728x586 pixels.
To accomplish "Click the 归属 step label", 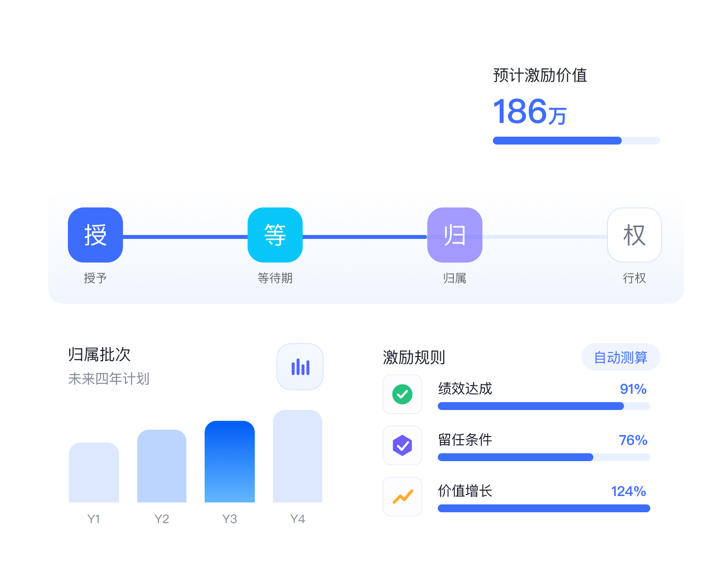I will pos(455,278).
